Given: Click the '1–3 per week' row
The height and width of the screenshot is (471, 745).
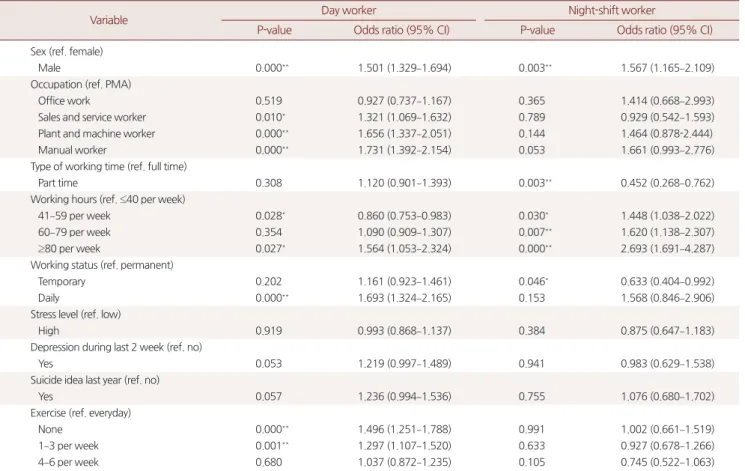Looking at the screenshot, I should 68,446.
